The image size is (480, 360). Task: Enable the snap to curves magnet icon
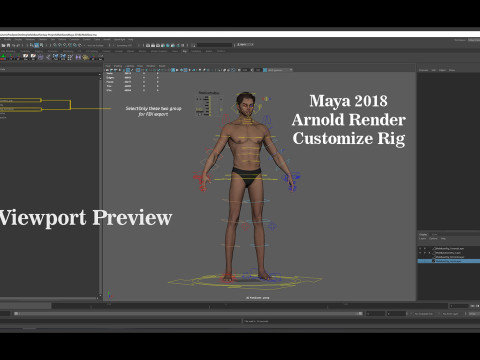60,45
